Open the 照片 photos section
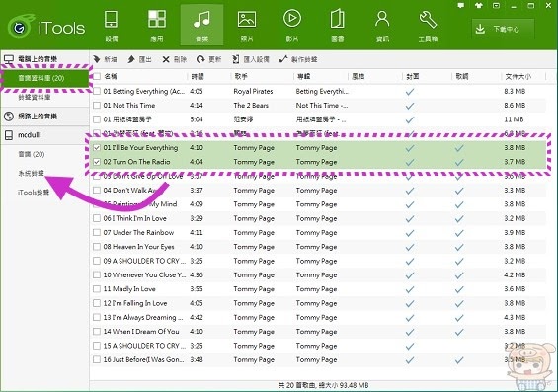Image resolution: width=558 pixels, height=392 pixels. click(247, 26)
